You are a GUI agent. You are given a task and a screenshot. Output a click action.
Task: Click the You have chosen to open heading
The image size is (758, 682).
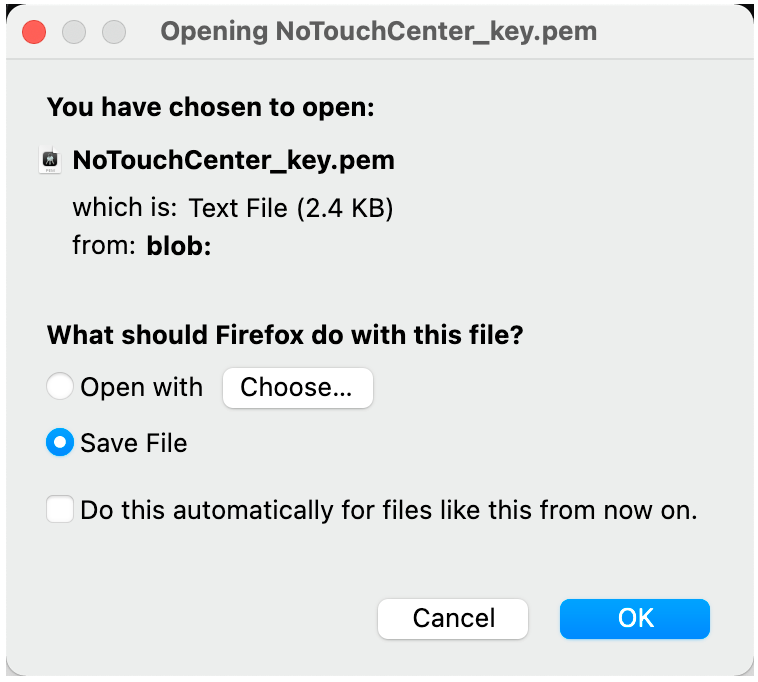pos(211,107)
